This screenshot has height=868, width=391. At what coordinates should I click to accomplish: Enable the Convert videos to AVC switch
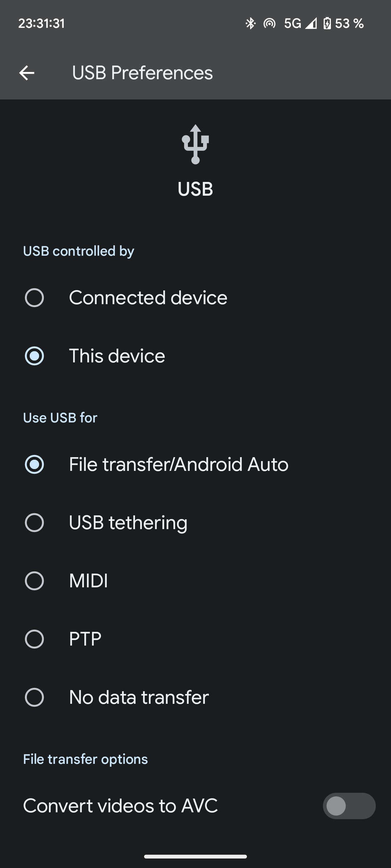point(349,806)
